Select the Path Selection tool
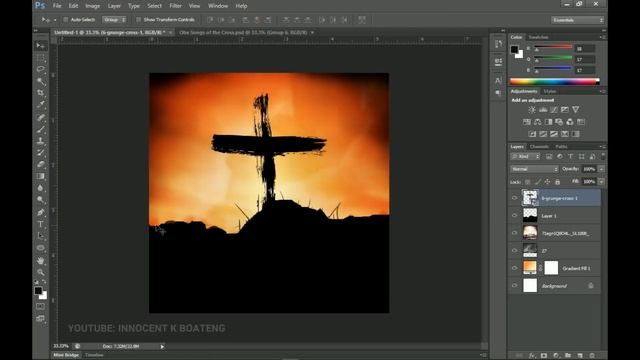This screenshot has width=640, height=360. click(40, 236)
